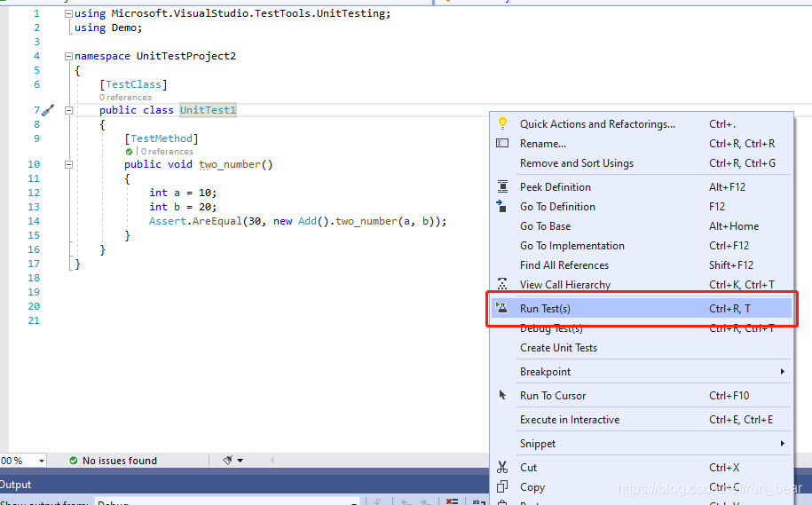Click line number 21 in the margin

(x=34, y=320)
